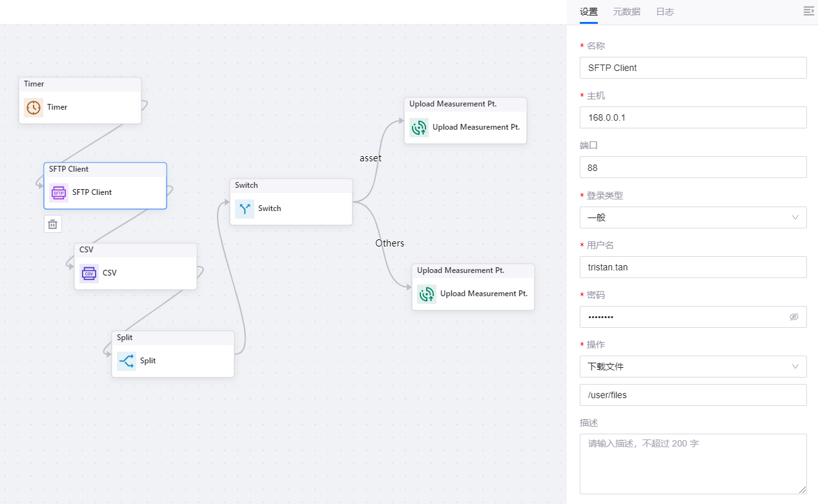The width and height of the screenshot is (818, 504).
Task: Select the Split node icon
Action: 127,361
